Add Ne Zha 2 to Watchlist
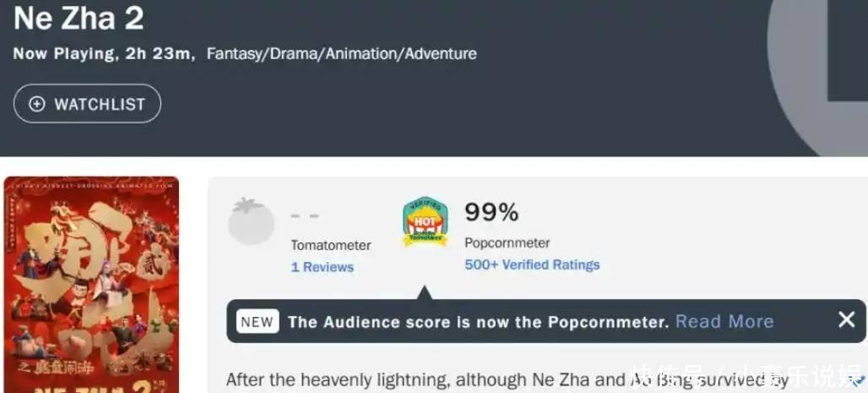Viewport: 868px width, 393px height. tap(87, 104)
